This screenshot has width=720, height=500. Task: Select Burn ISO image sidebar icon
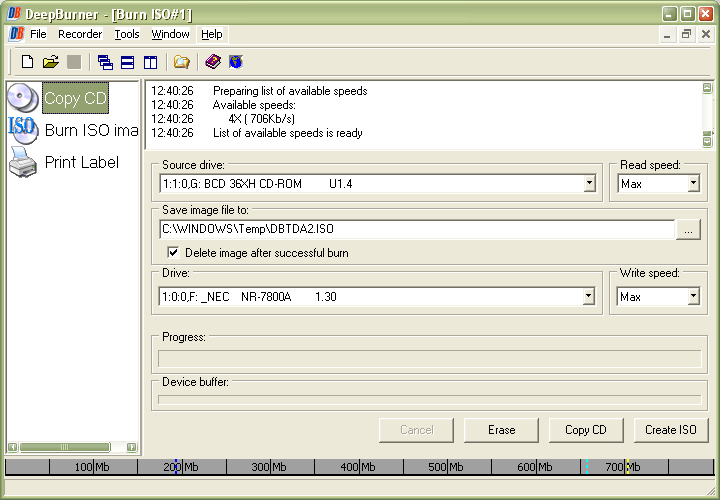(22, 130)
